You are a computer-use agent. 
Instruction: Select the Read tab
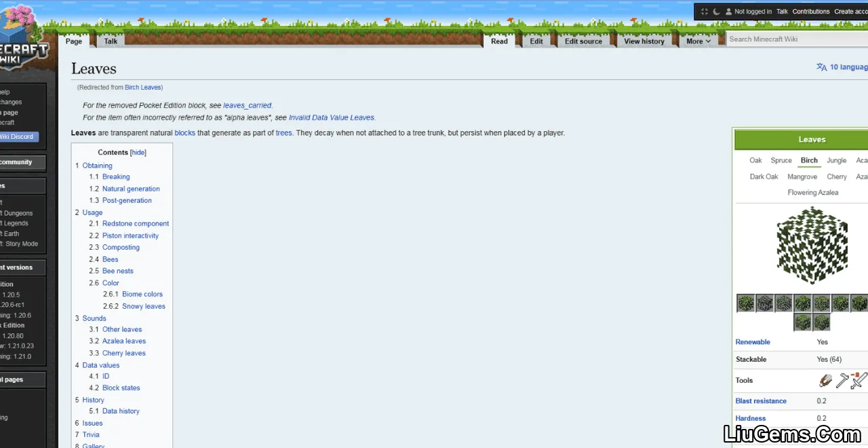click(499, 41)
